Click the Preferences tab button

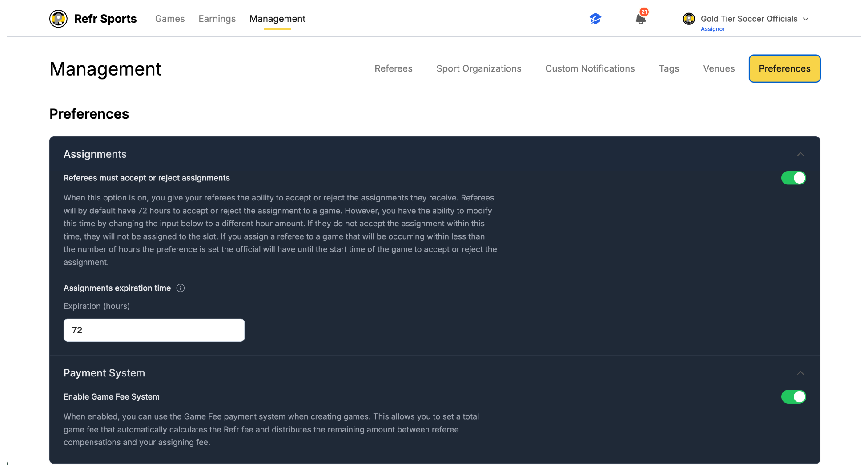pyautogui.click(x=784, y=68)
